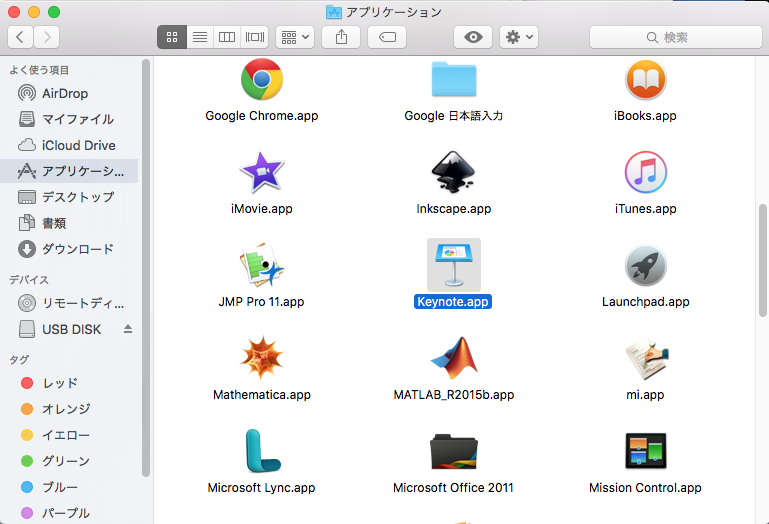Open 書類 in the sidebar

[69, 223]
